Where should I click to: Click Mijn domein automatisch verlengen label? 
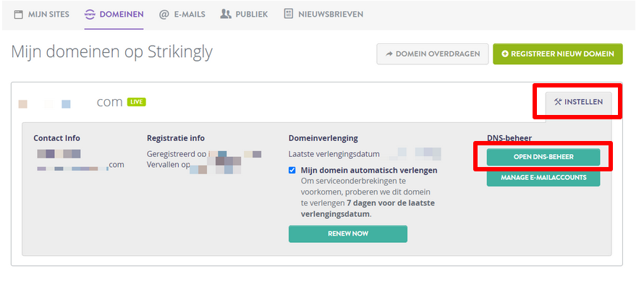(x=369, y=170)
